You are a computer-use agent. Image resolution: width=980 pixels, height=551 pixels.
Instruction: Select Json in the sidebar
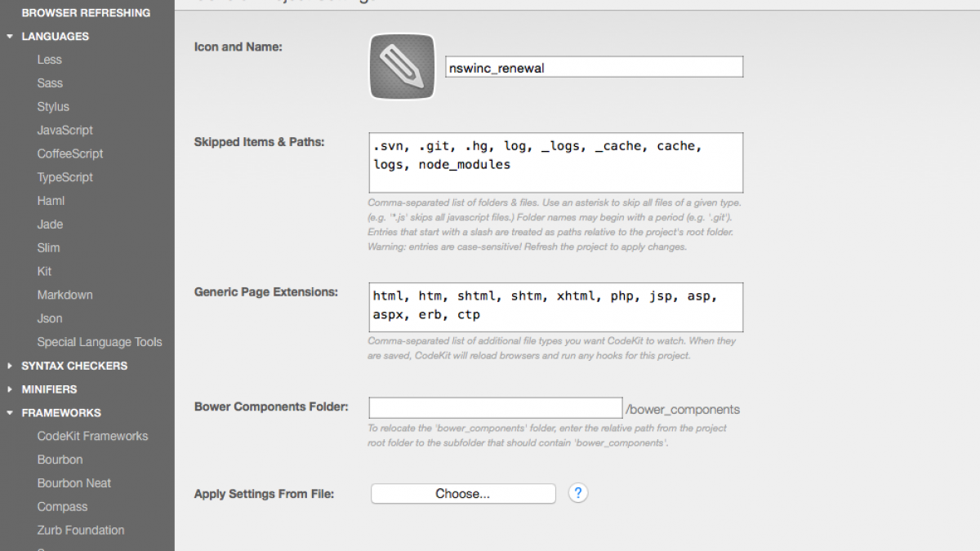pos(50,318)
